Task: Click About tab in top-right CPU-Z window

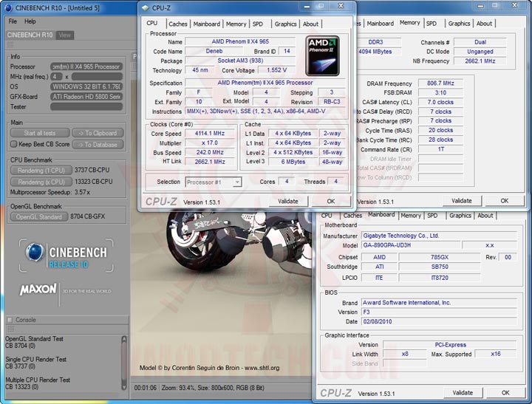Action: 484,24
